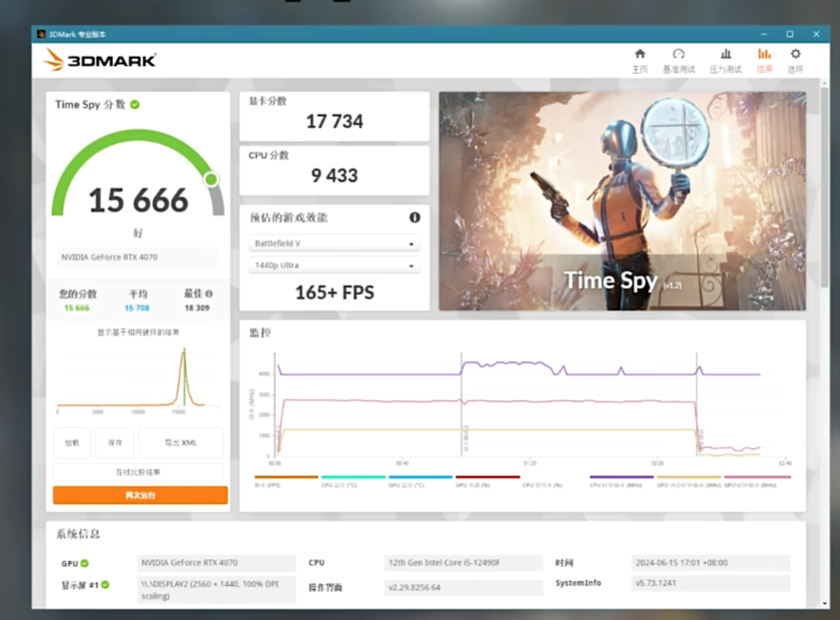Open the Stress Tests (压力测试) section
The height and width of the screenshot is (620, 840).
(x=725, y=61)
